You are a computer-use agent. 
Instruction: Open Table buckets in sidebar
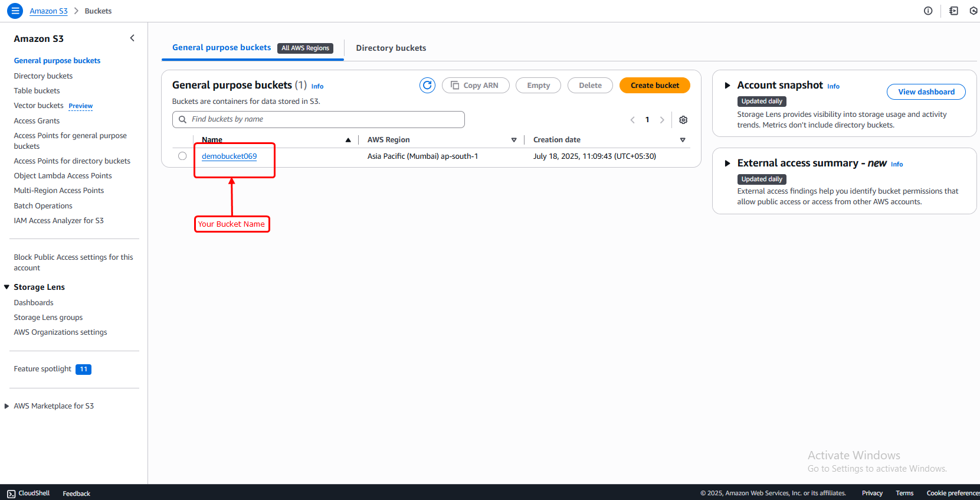pos(37,91)
